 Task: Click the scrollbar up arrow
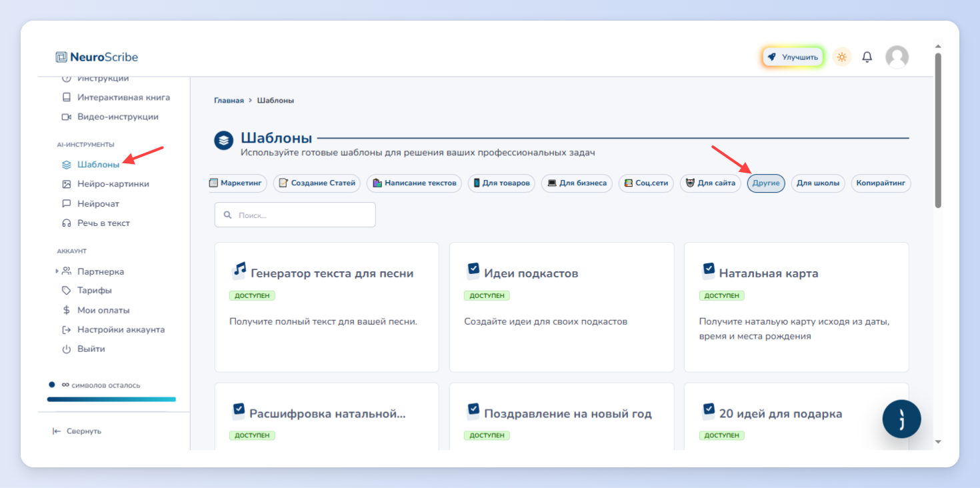point(938,47)
